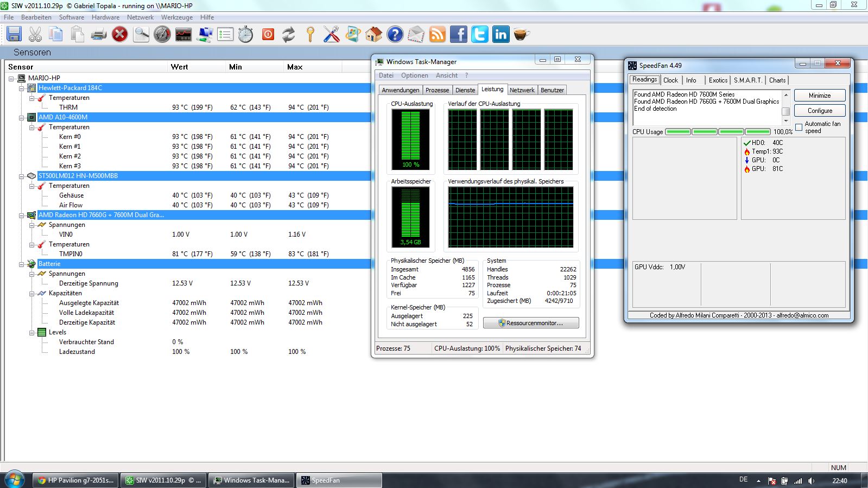This screenshot has height=488, width=868.
Task: Click the envelope mail toolbar icon
Action: [x=416, y=34]
